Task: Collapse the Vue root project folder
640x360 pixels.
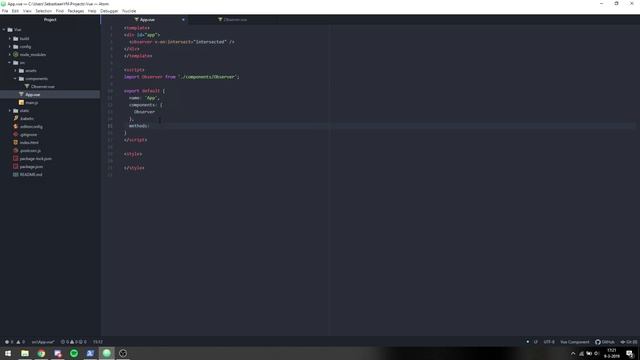Action: [4, 30]
